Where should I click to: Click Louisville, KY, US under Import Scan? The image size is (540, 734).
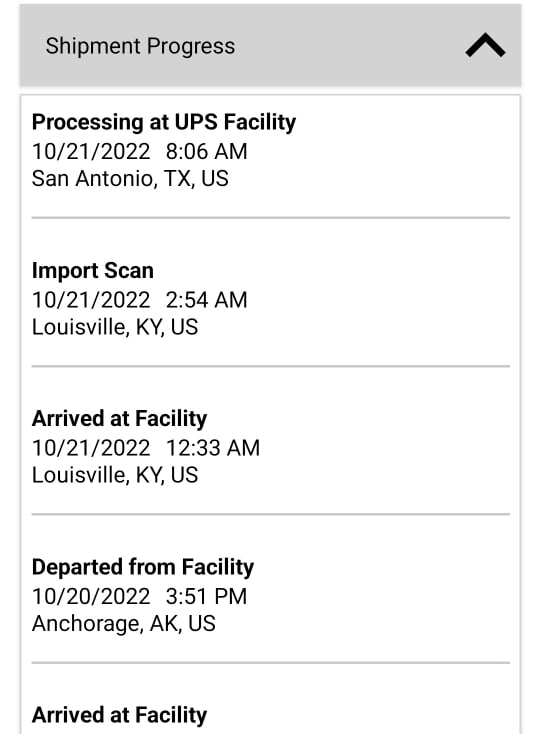point(115,327)
